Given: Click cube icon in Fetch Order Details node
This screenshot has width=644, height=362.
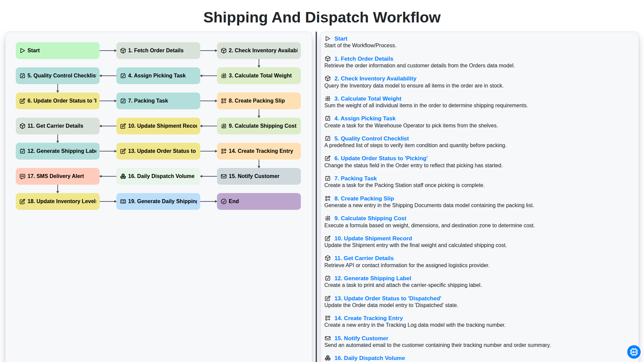Looking at the screenshot, I should [123, 51].
